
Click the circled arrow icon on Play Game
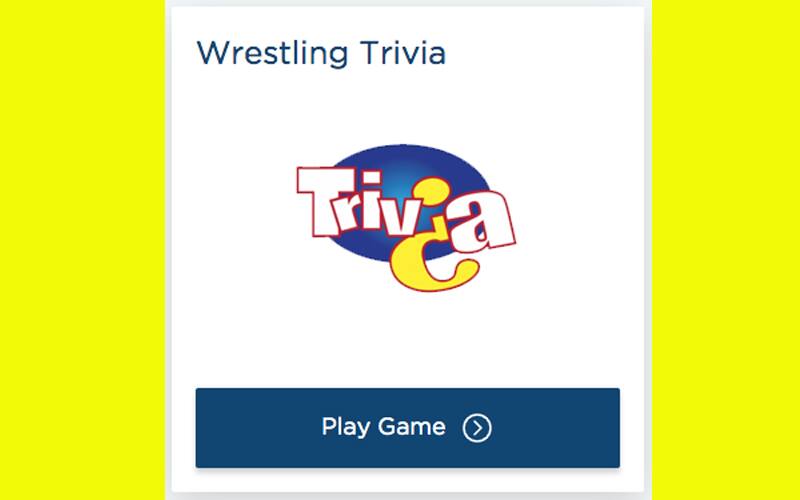(477, 428)
